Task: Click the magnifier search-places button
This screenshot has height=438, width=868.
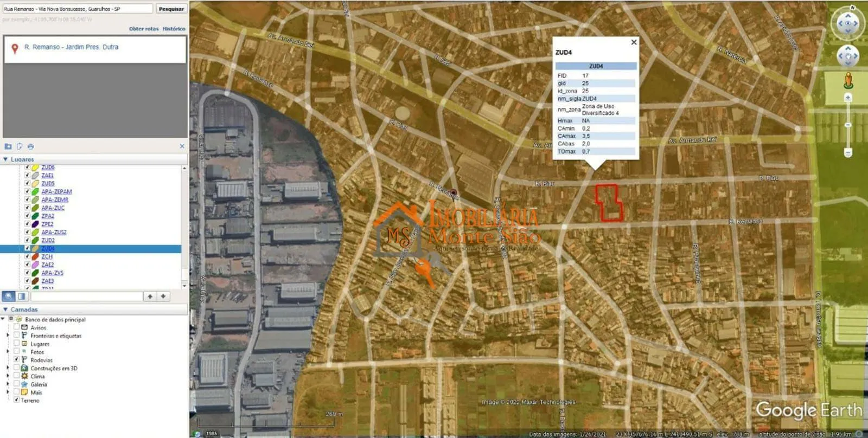Action: (x=9, y=296)
